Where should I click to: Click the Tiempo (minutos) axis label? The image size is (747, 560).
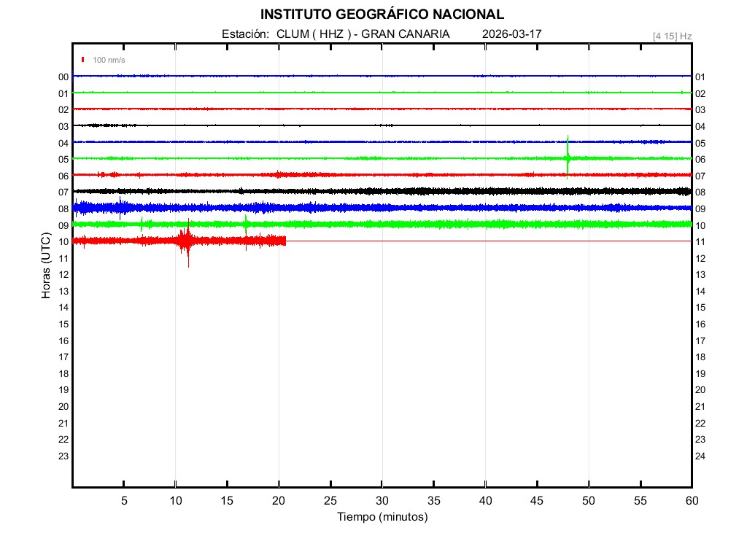coord(382,517)
